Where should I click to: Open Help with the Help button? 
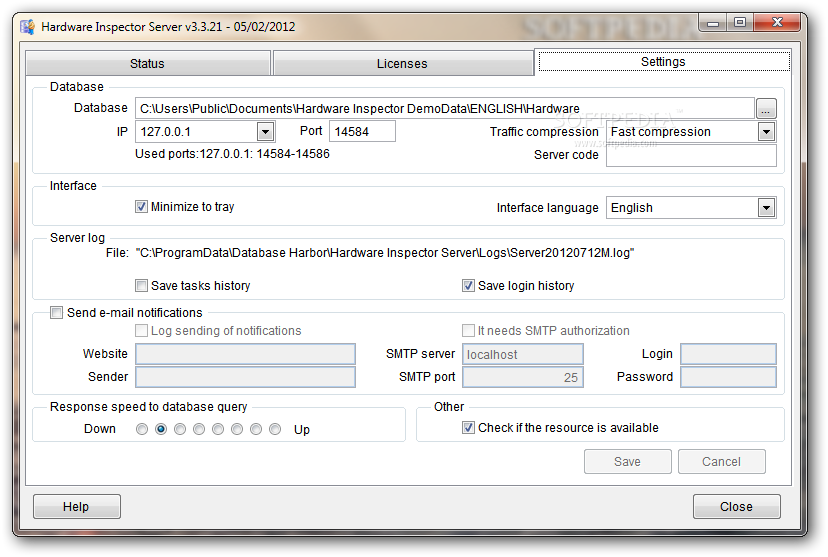click(x=77, y=506)
